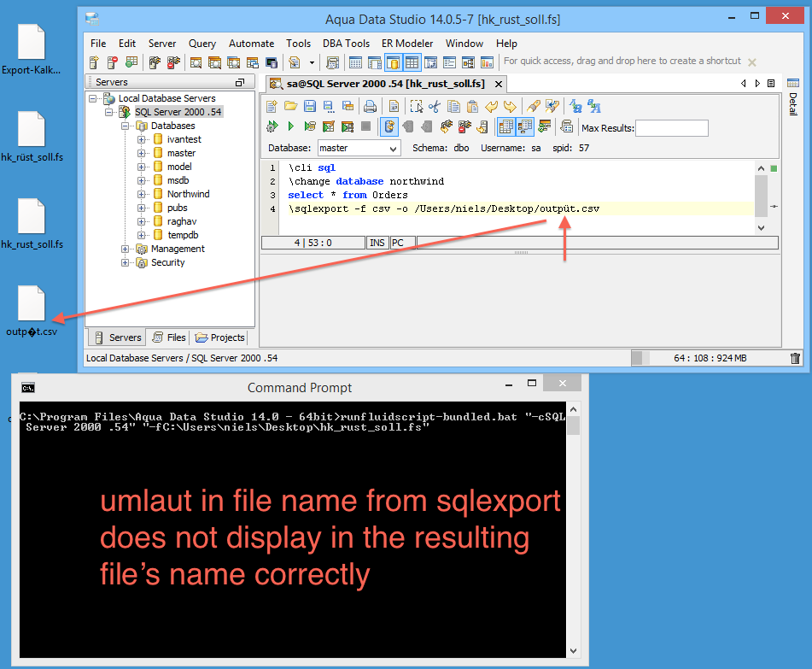812x669 pixels.
Task: Click the Command Prompt vertical scrollbar
Action: [573, 530]
